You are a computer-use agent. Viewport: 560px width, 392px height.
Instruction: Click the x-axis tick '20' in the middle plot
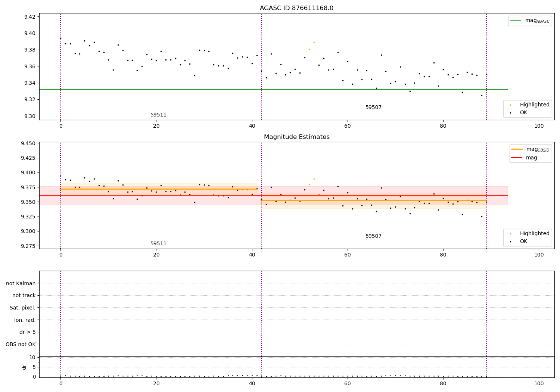(156, 255)
